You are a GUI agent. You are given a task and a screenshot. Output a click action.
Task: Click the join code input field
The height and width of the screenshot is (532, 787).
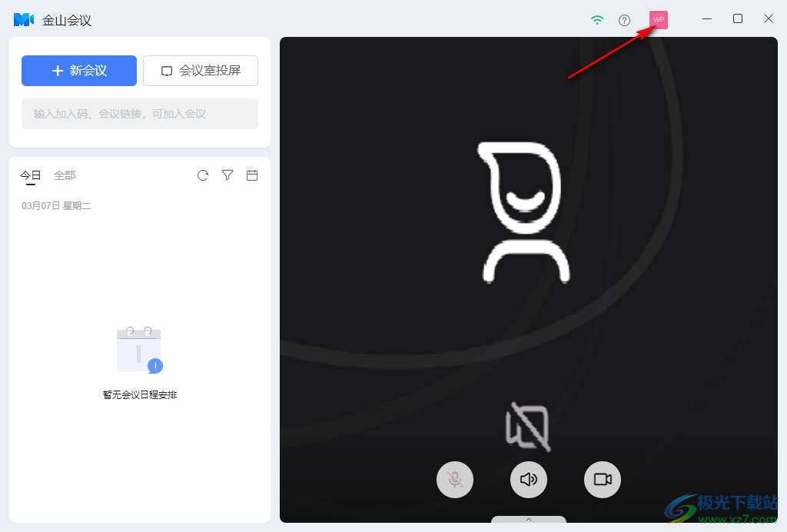pos(140,114)
